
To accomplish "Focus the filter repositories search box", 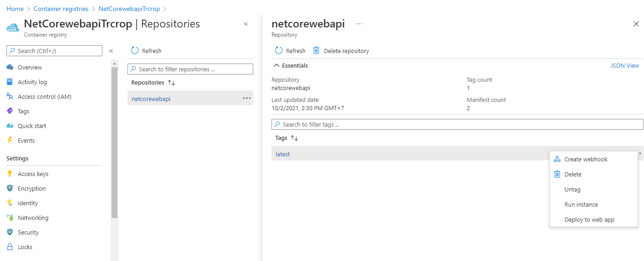I will pyautogui.click(x=190, y=69).
